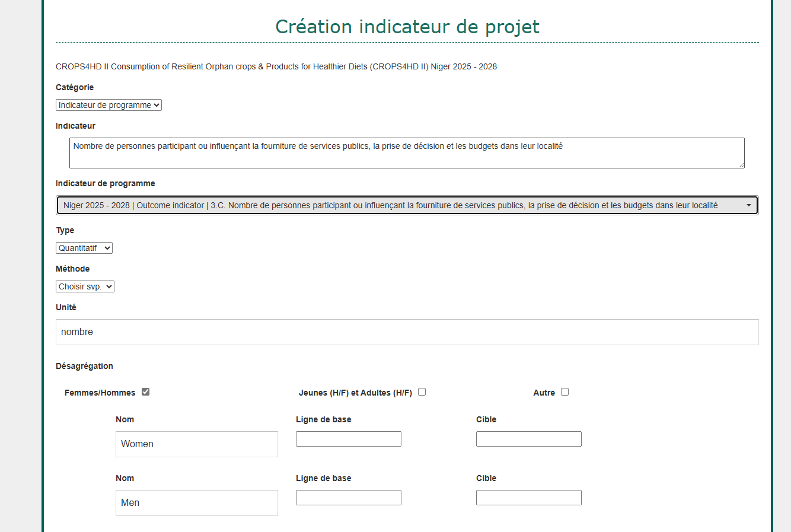Viewport: 791px width, 532px height.
Task: Click the Création indicateur de projet heading
Action: [407, 27]
